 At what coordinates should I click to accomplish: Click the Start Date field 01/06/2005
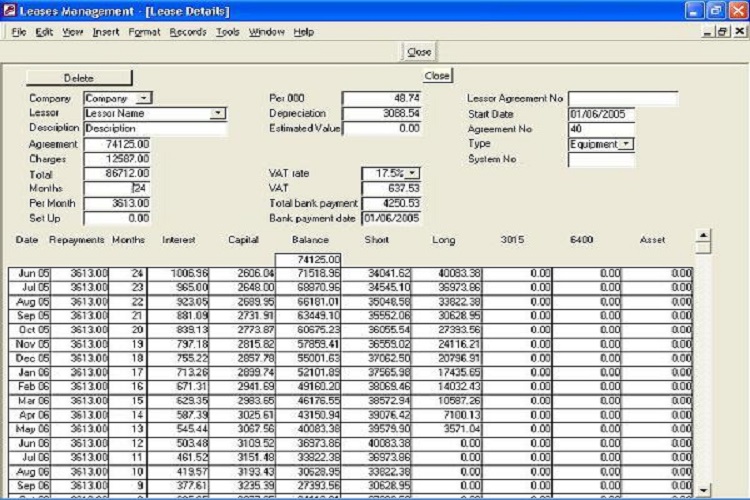tap(601, 114)
